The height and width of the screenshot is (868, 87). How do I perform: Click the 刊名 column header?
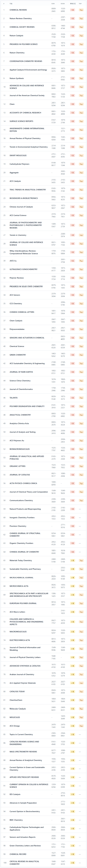(11, 3)
